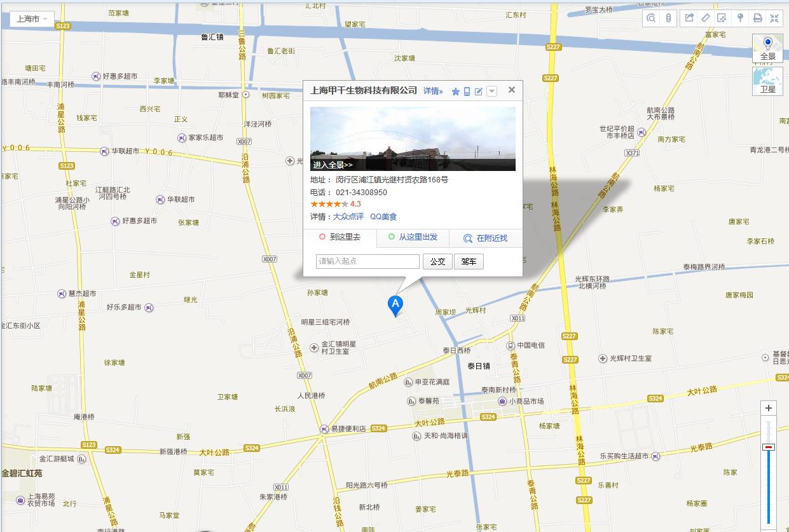
Task: Click the fullscreen collapse arrows icon
Action: click(x=774, y=18)
